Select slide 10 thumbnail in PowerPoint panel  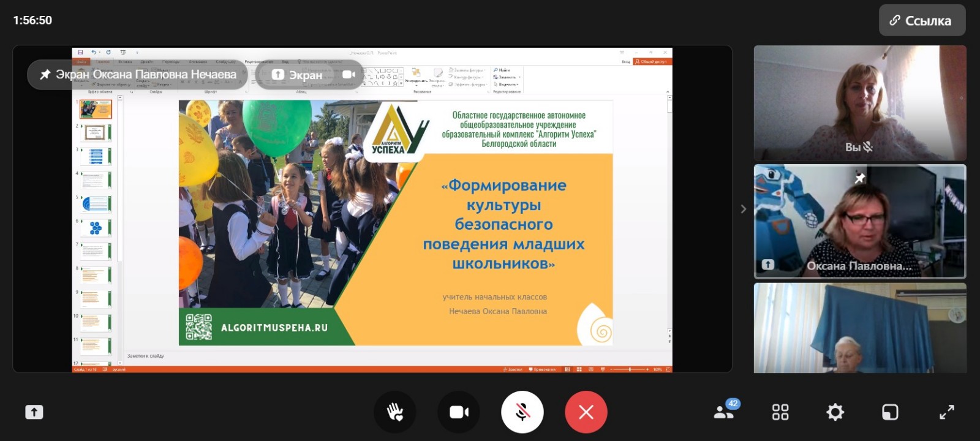pos(96,323)
